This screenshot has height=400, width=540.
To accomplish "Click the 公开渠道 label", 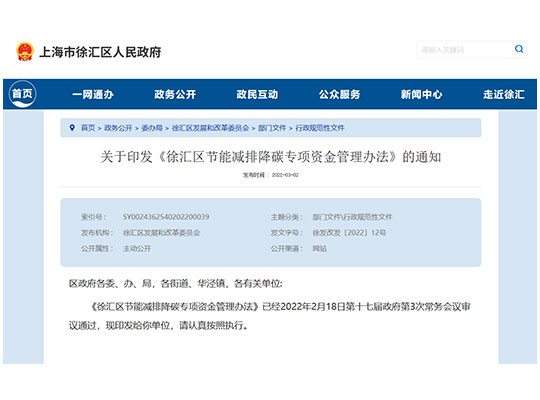I will click(287, 248).
